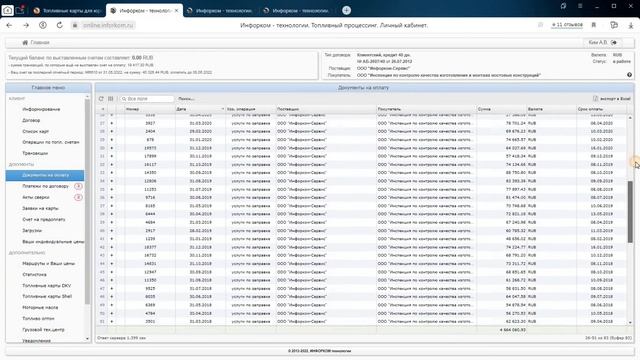Expand the row with number 11253
640x360 pixels.
111,189
